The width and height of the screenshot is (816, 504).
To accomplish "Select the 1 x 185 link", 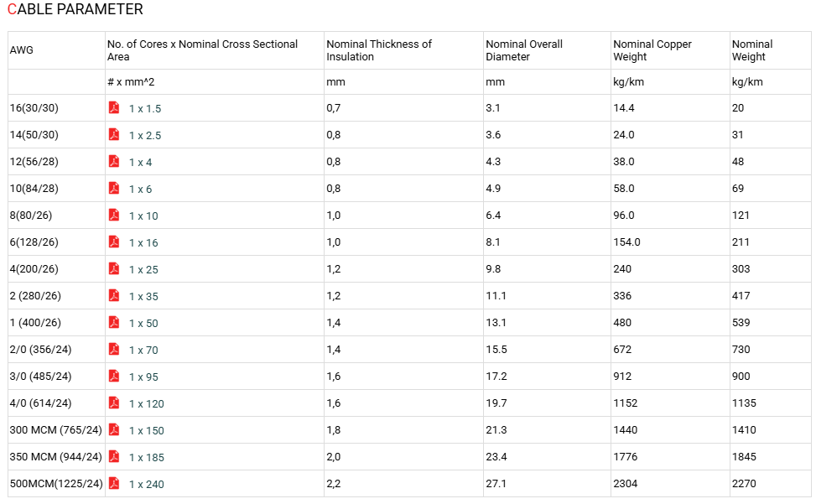I will pyautogui.click(x=147, y=458).
